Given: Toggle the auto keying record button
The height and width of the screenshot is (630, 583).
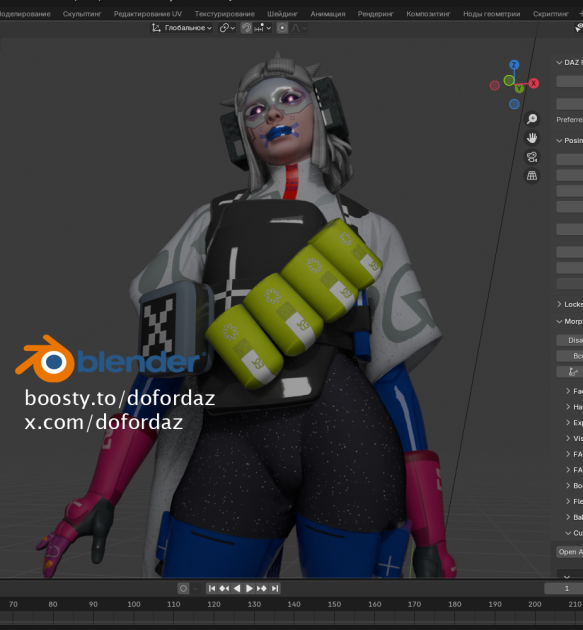Looking at the screenshot, I should tap(183, 588).
